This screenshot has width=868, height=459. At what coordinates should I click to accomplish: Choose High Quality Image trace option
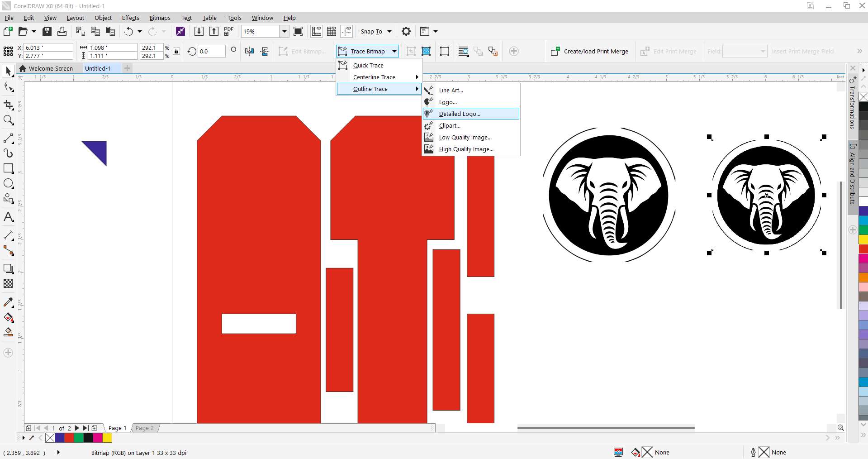pyautogui.click(x=471, y=149)
